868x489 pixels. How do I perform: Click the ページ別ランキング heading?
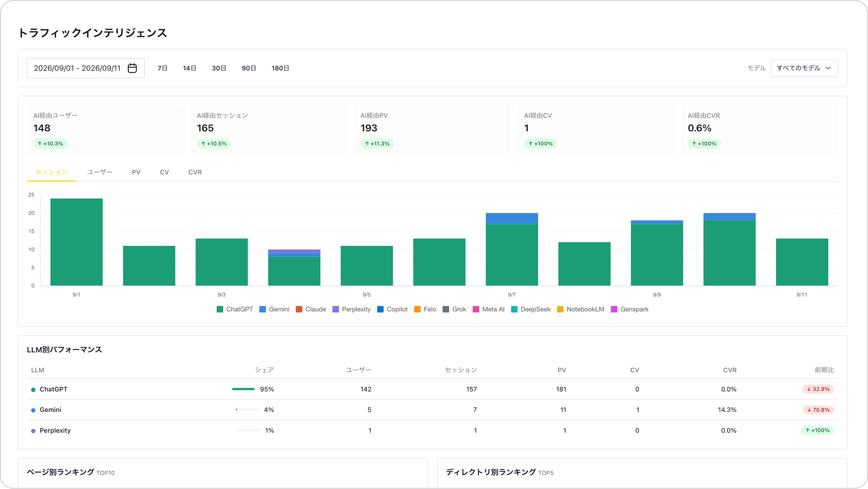coord(61,472)
